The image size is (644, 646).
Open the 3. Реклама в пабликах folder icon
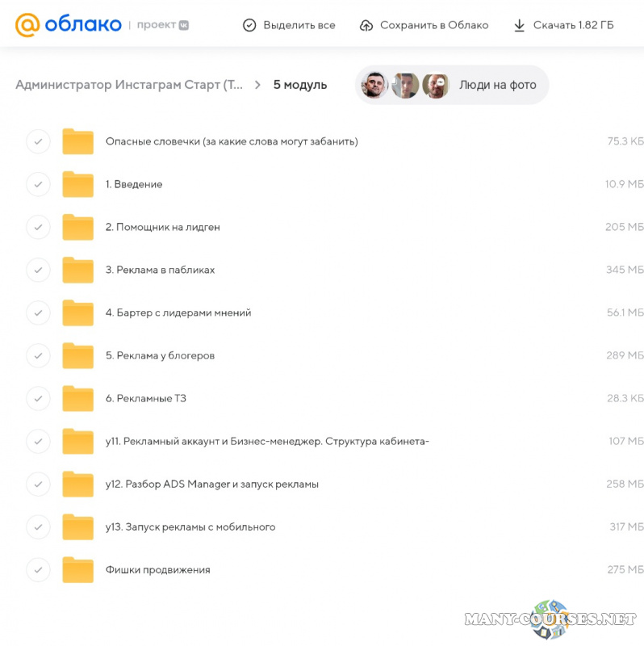point(78,270)
